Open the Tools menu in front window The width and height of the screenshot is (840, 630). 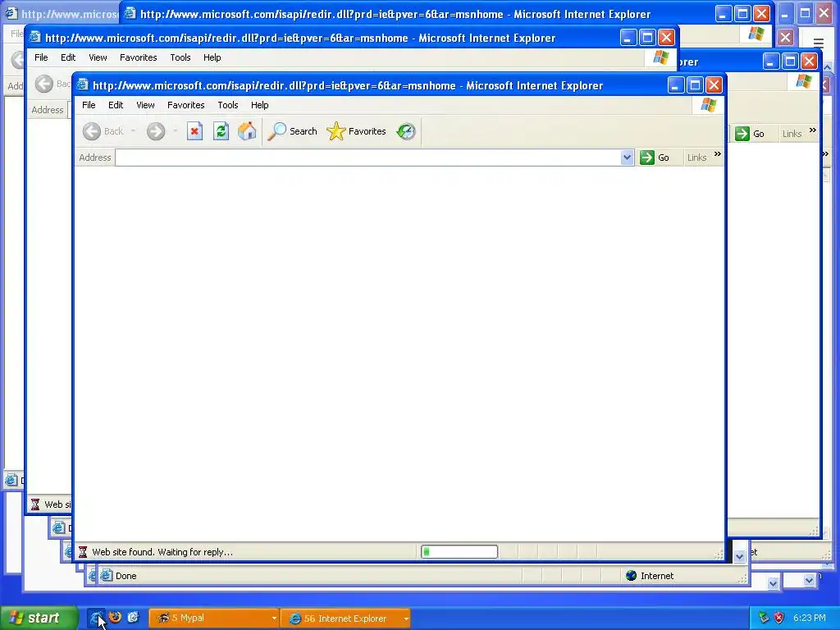[228, 105]
